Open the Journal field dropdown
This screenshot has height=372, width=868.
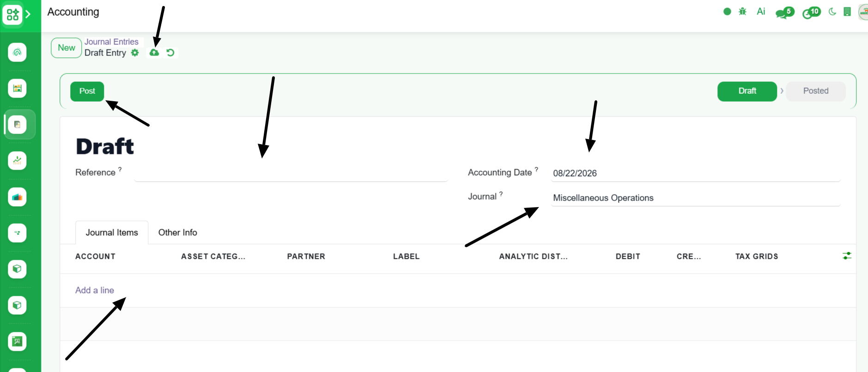coord(695,198)
